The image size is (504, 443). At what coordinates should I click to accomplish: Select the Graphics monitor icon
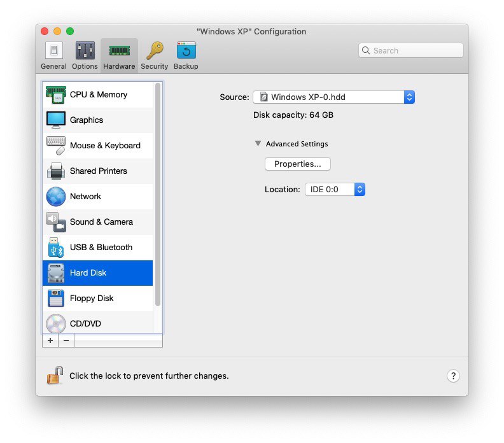coord(56,120)
